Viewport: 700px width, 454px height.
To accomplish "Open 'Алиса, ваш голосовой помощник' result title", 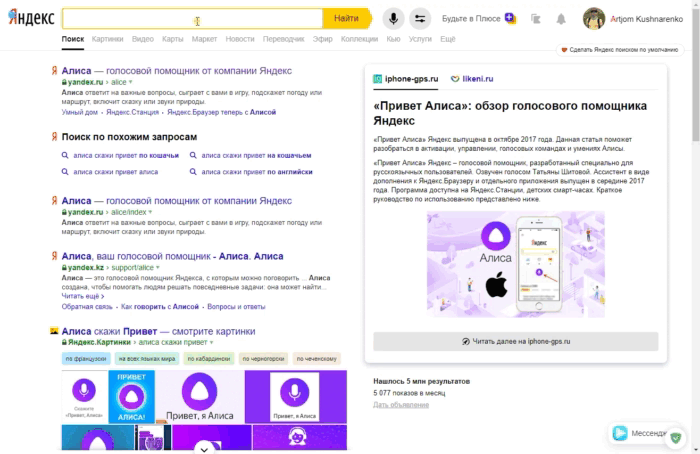I will click(172, 256).
